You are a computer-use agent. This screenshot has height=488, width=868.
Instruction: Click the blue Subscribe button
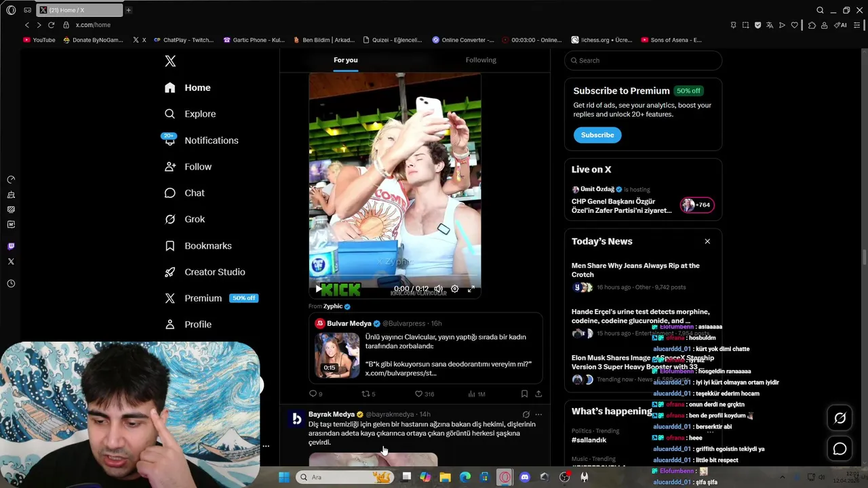pyautogui.click(x=597, y=135)
